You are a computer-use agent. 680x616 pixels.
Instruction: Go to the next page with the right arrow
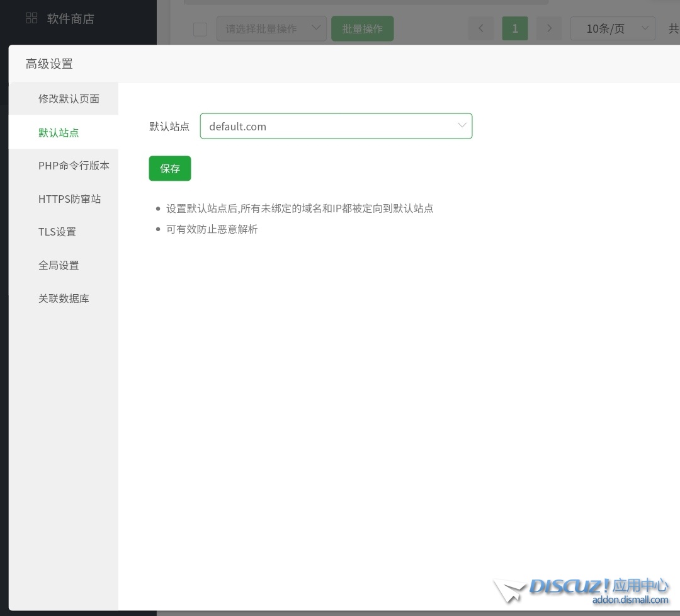(549, 28)
